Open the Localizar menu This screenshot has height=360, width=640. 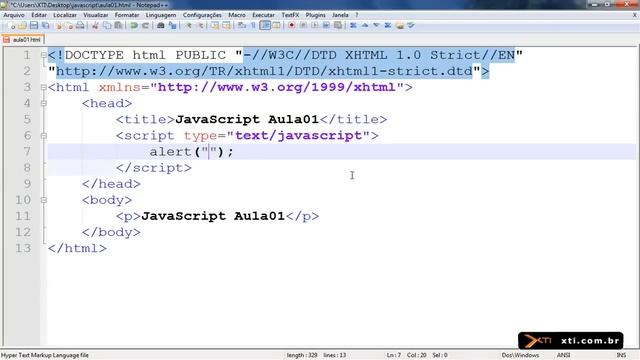65,15
